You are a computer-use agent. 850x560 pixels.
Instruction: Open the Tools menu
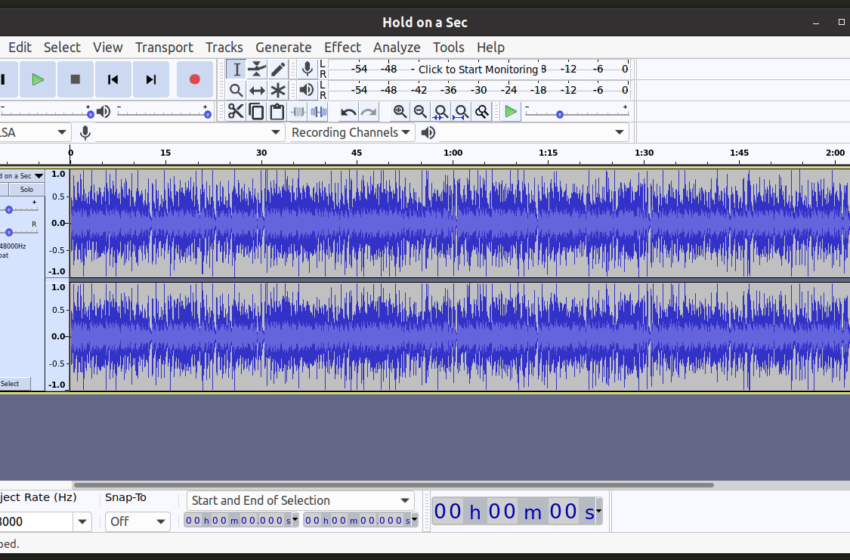(x=448, y=47)
